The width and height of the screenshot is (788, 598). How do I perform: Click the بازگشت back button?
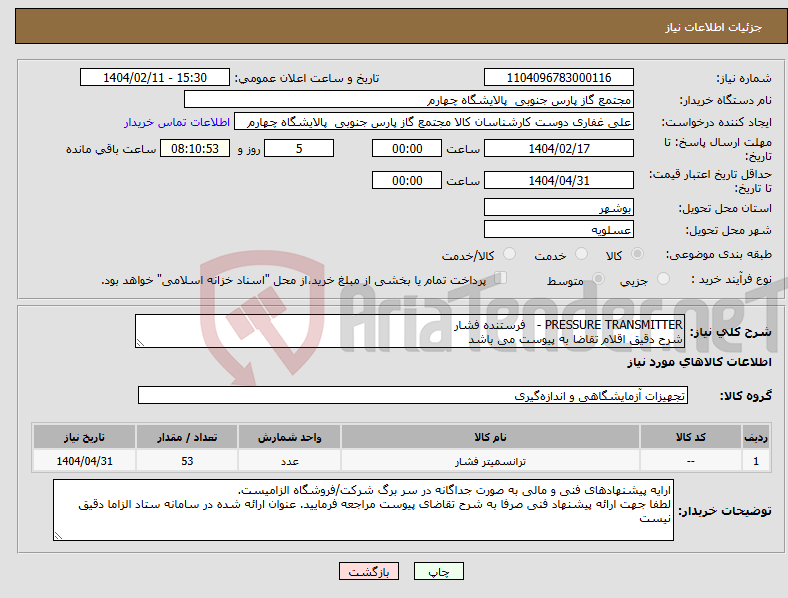369,571
